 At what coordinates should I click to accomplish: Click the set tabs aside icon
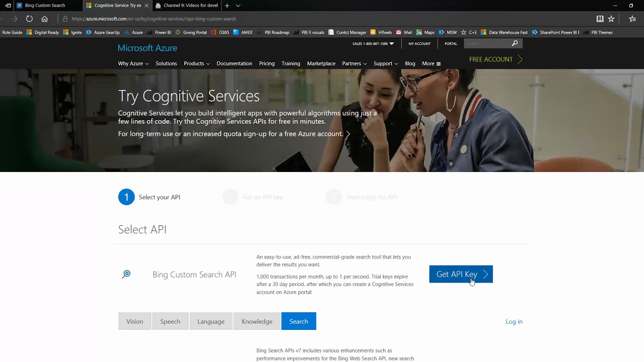(x=8, y=6)
